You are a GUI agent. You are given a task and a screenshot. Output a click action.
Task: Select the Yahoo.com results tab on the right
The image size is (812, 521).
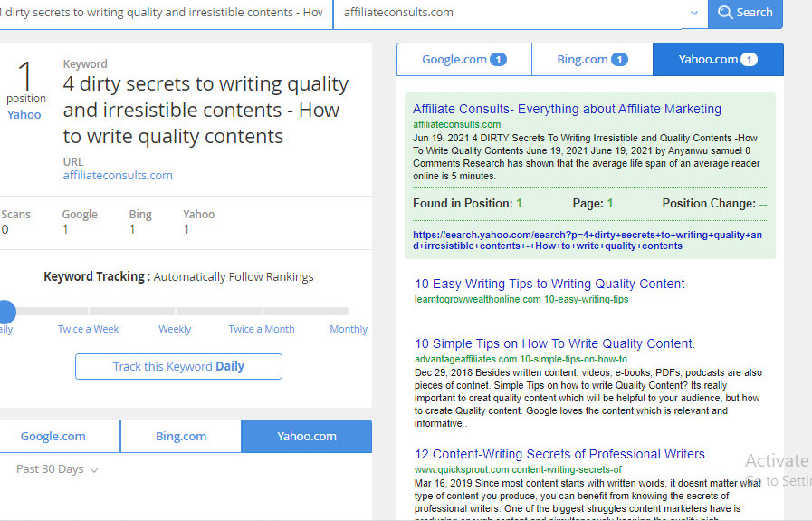click(x=717, y=60)
